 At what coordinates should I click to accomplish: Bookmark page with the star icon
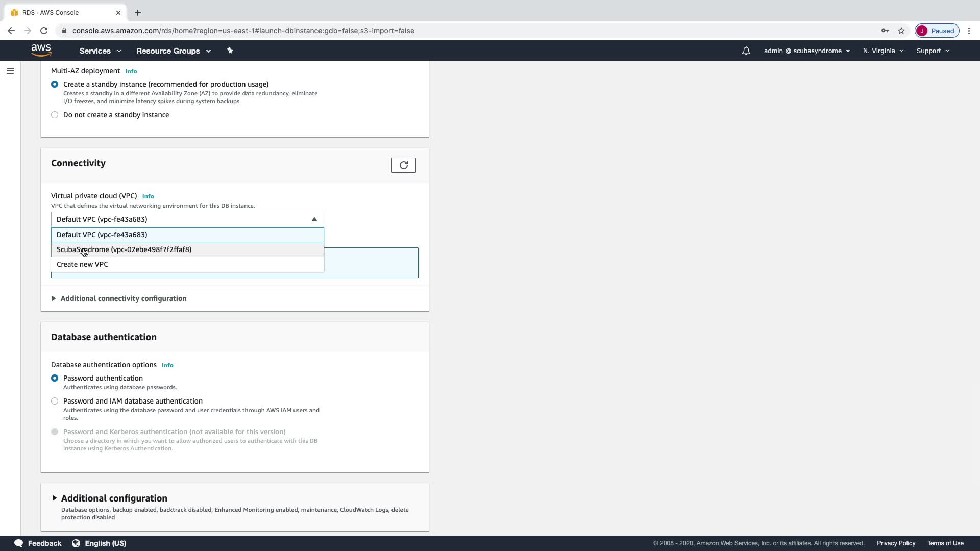(901, 31)
